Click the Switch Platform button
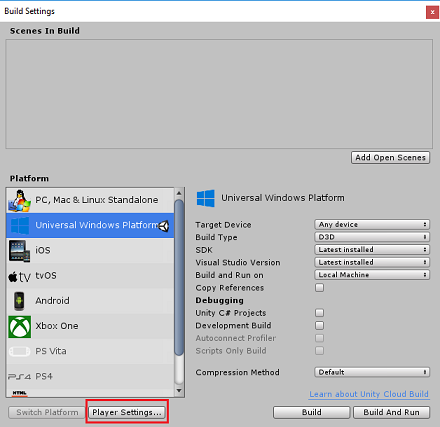This screenshot has width=440, height=427. (47, 412)
